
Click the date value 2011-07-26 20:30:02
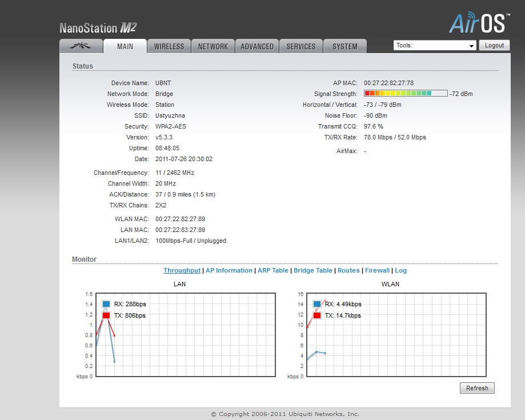(x=184, y=159)
